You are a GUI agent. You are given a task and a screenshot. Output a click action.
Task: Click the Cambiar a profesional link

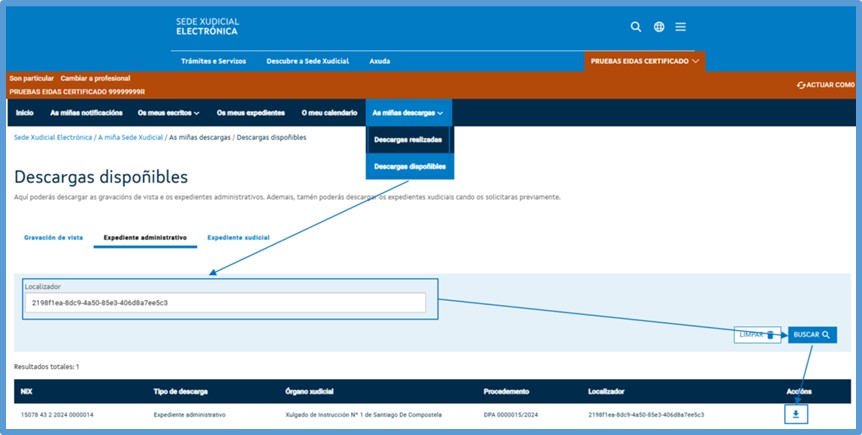point(95,78)
